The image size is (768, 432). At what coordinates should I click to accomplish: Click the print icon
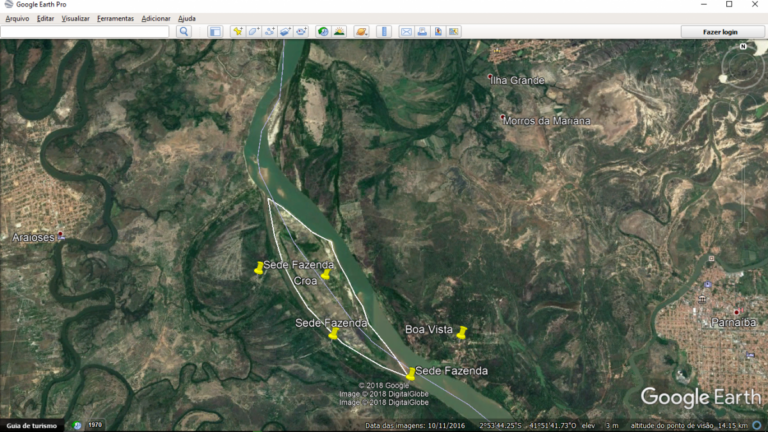[422, 32]
